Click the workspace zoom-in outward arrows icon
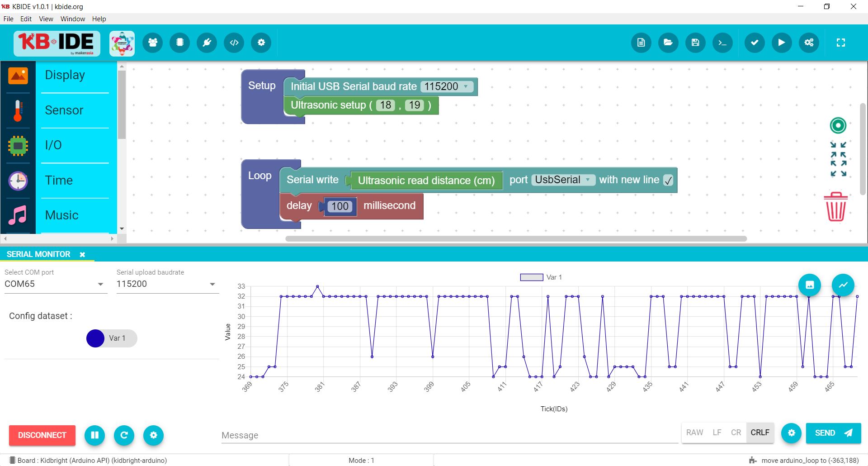This screenshot has width=868, height=466. (x=838, y=169)
